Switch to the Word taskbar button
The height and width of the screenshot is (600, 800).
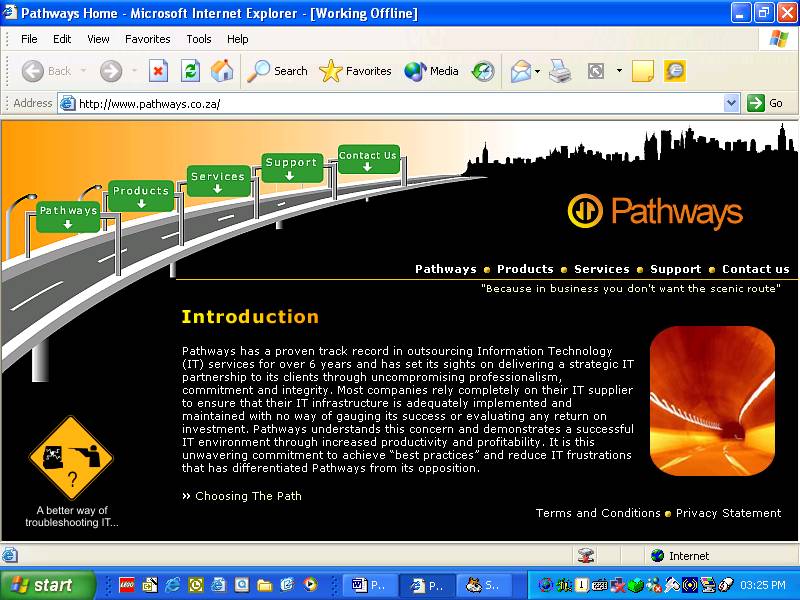369,585
